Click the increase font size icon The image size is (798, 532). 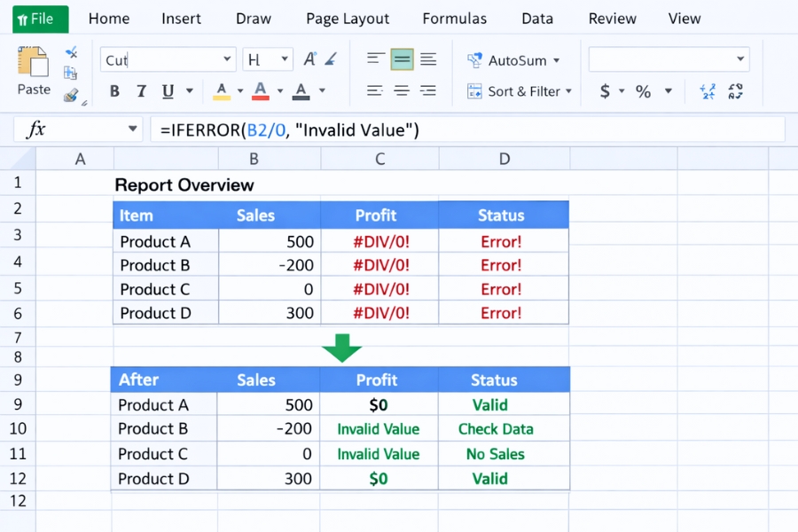[310, 58]
